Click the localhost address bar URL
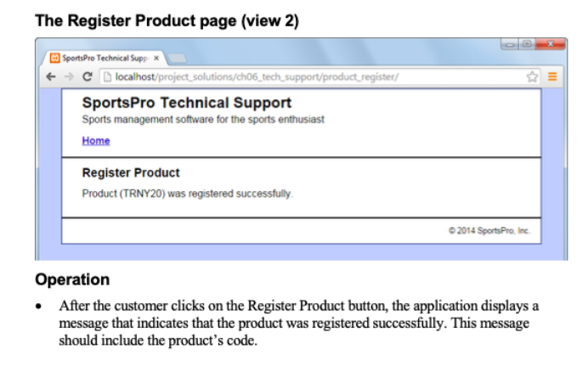The width and height of the screenshot is (588, 366). (x=257, y=76)
